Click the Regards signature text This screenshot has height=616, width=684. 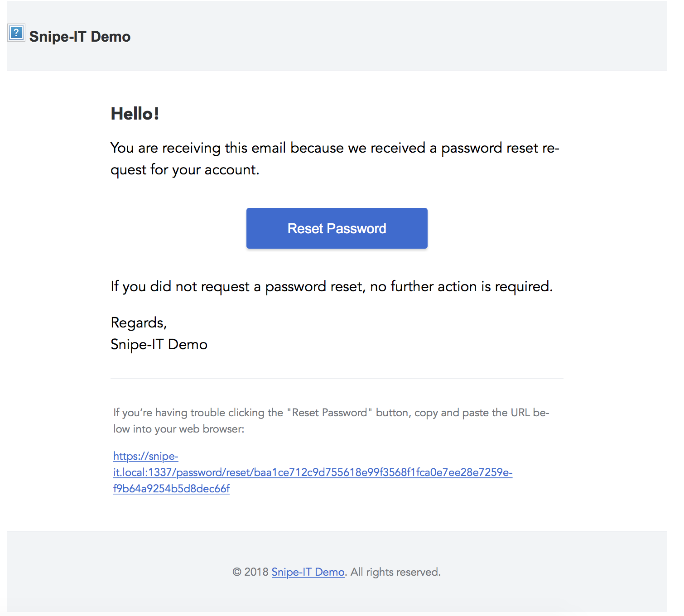pos(139,322)
